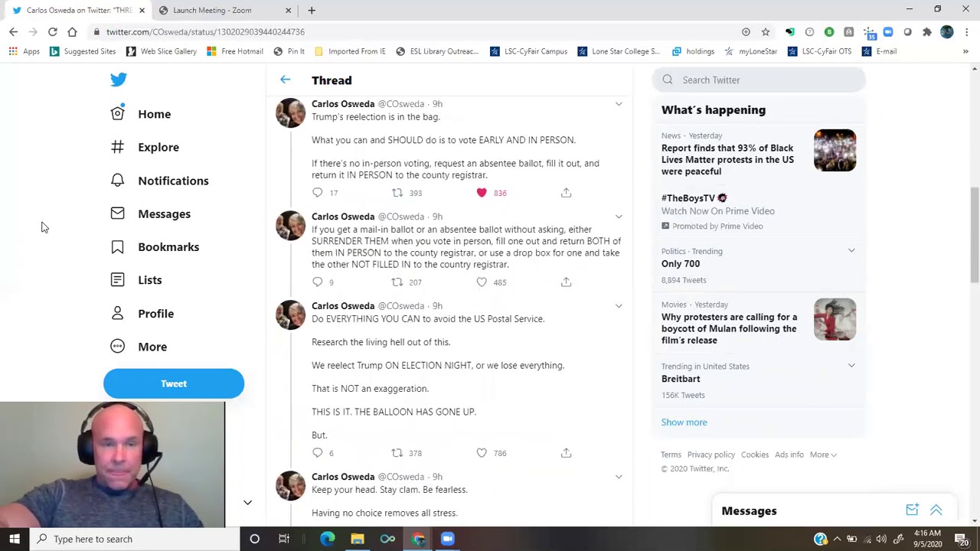
Task: Open the More footer dropdown
Action: tap(823, 455)
